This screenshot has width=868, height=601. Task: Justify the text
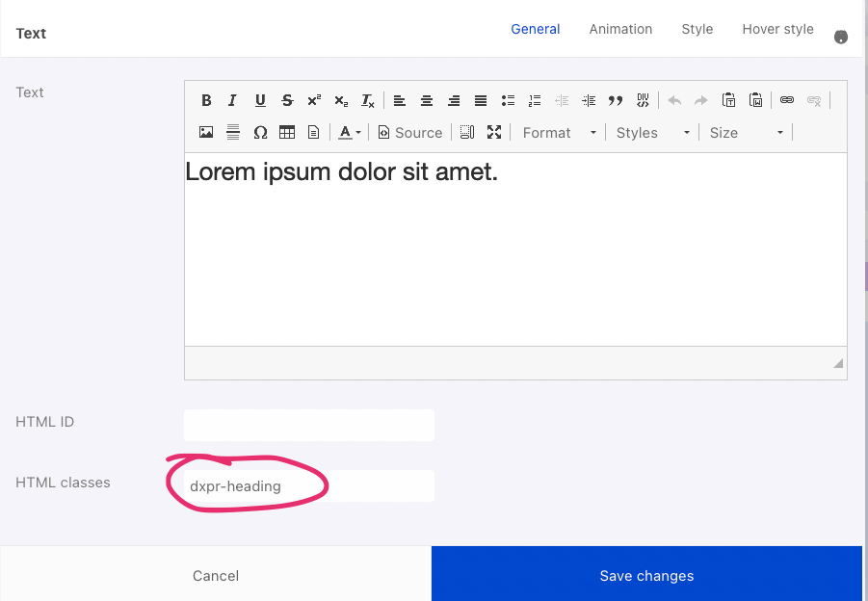point(481,100)
